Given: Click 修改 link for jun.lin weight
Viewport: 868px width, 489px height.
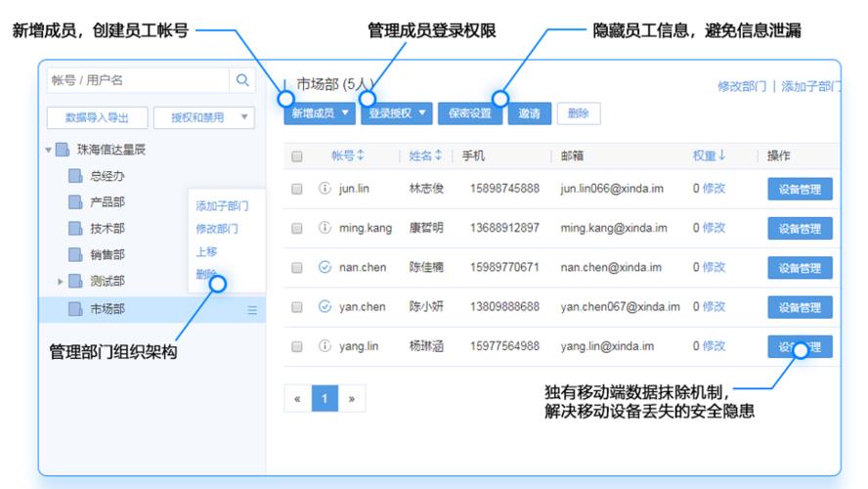Looking at the screenshot, I should pyautogui.click(x=714, y=189).
